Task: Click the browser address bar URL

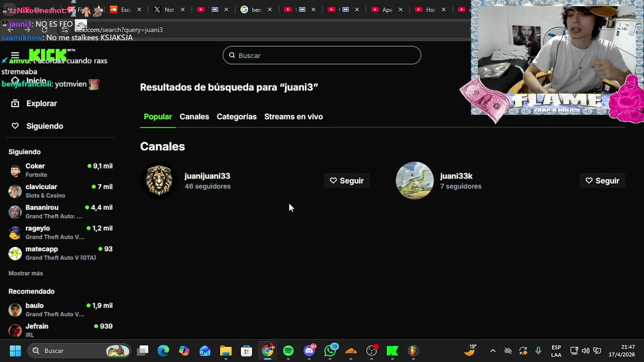Action: pyautogui.click(x=118, y=30)
